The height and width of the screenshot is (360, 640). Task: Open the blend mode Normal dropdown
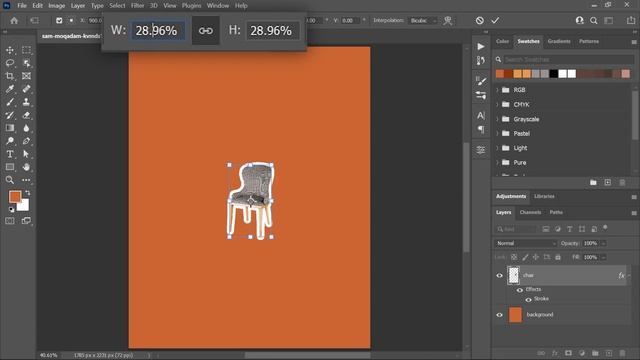(525, 243)
